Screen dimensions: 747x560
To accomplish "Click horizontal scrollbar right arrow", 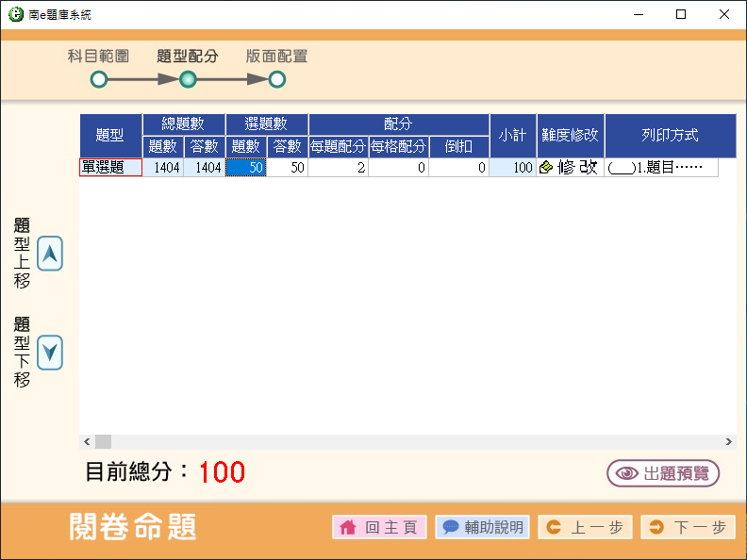I will 728,441.
